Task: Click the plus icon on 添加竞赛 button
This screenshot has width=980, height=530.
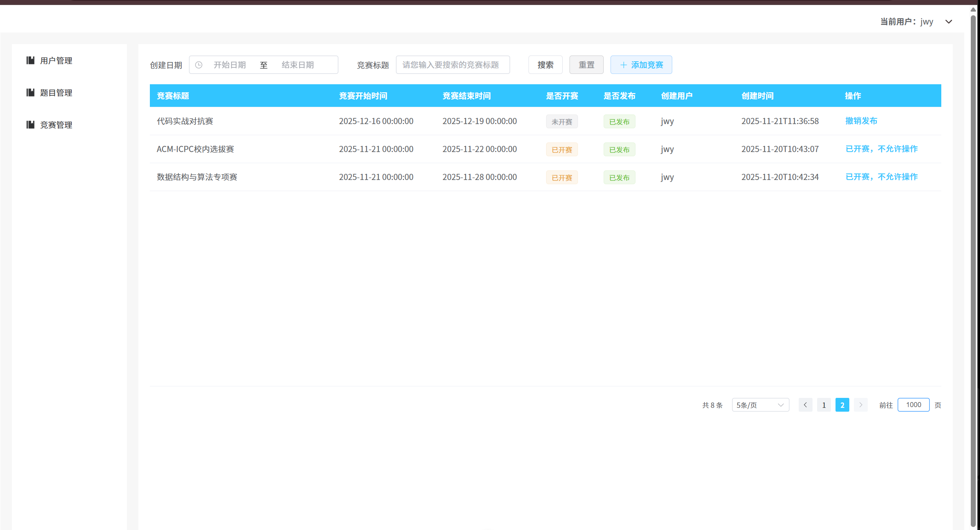Action: pyautogui.click(x=624, y=65)
